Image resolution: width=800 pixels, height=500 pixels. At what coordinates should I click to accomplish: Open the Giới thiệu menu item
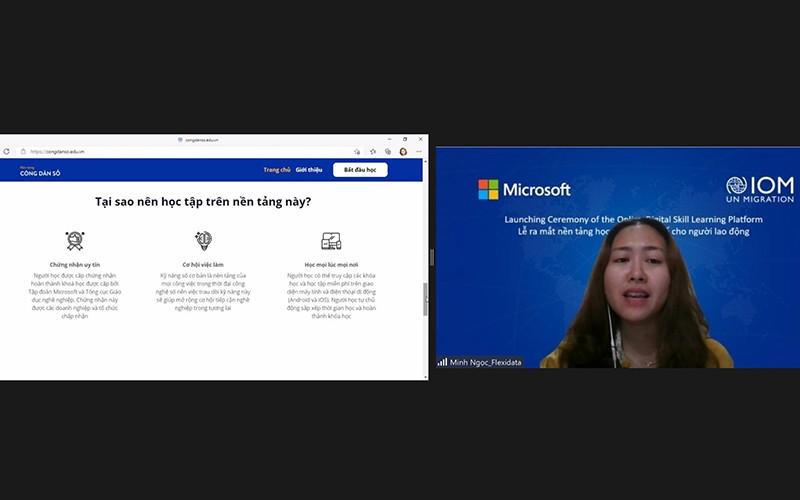pos(309,170)
